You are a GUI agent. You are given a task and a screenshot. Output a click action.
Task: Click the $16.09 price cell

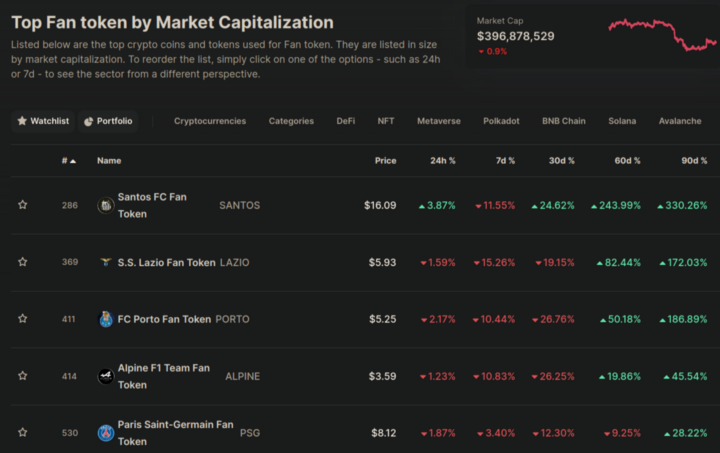coord(380,205)
